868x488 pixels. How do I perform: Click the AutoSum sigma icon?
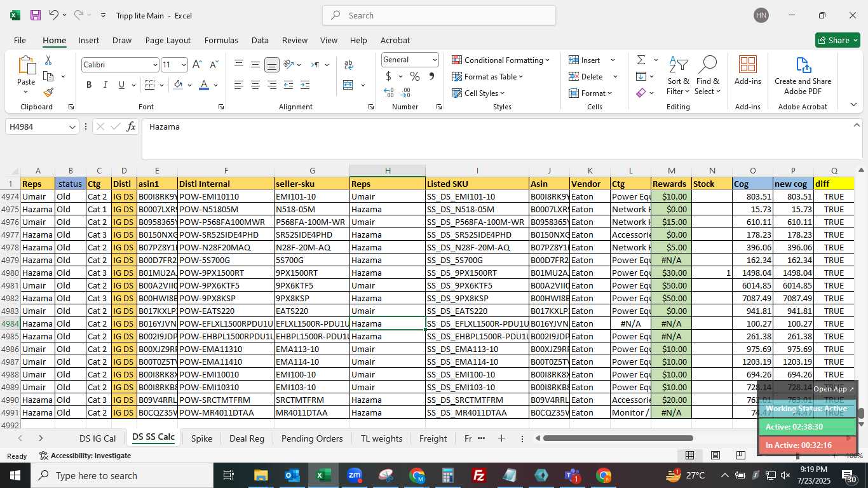tap(641, 60)
